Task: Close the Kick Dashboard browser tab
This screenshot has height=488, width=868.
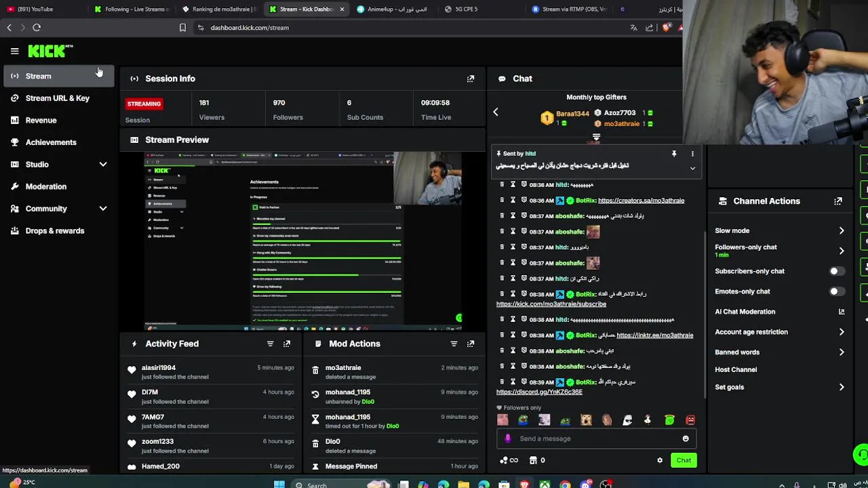Action: [342, 9]
